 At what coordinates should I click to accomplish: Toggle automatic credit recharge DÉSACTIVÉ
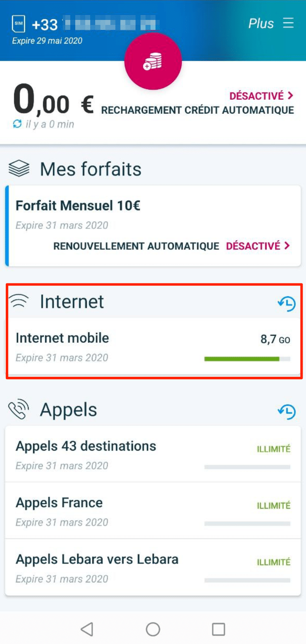click(x=262, y=96)
